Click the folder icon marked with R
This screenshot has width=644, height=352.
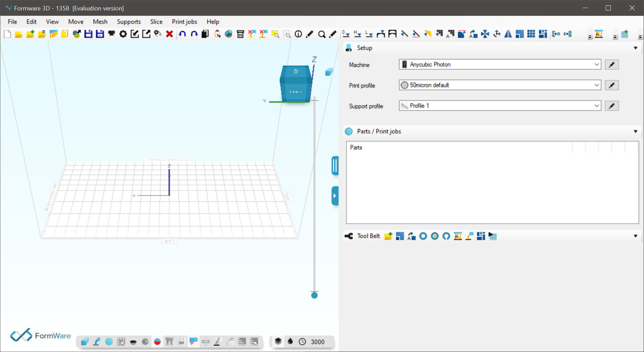[42, 34]
